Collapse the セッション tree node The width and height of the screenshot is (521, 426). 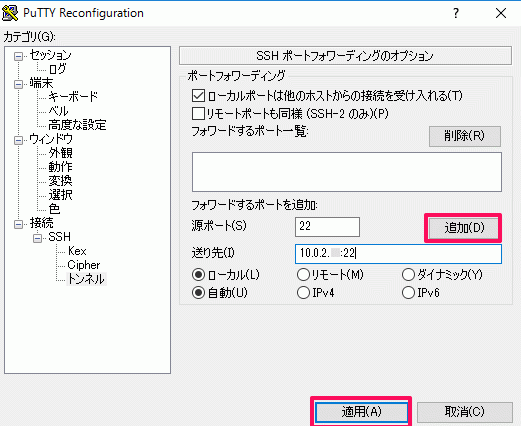(18, 56)
